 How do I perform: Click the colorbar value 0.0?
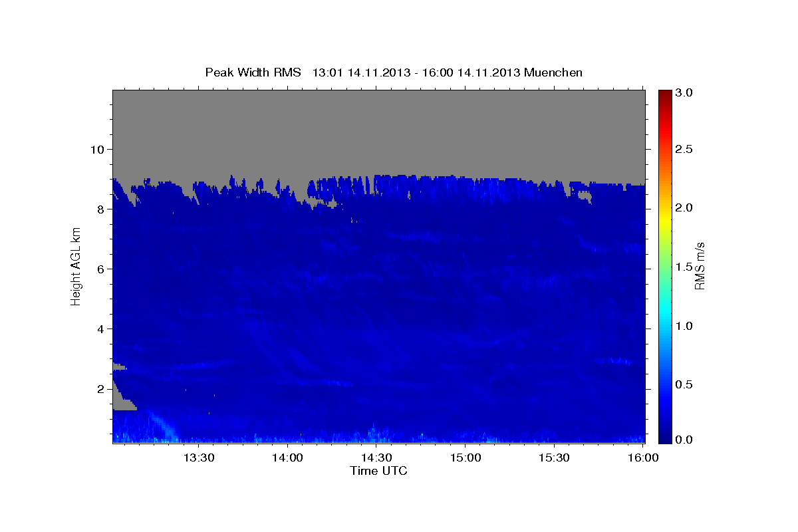pyautogui.click(x=686, y=440)
